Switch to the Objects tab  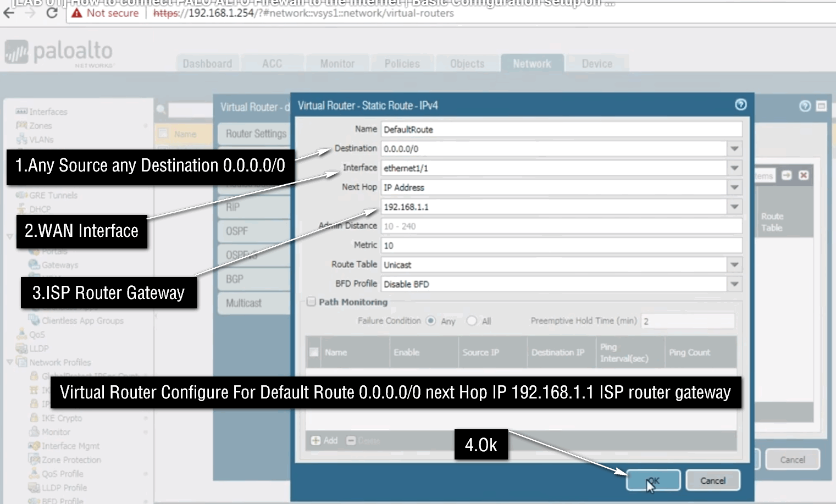point(467,64)
